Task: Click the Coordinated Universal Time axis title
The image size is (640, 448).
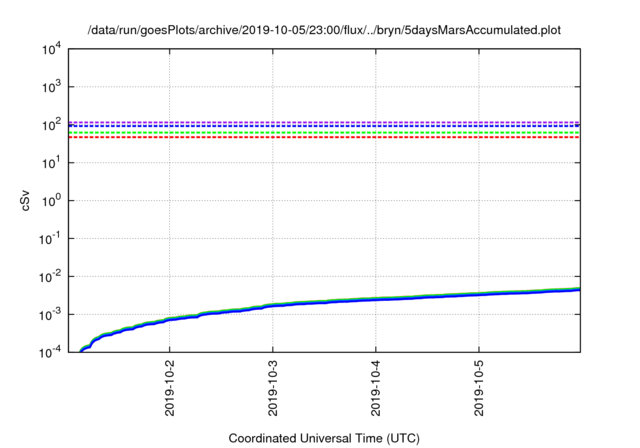Action: pos(324,438)
